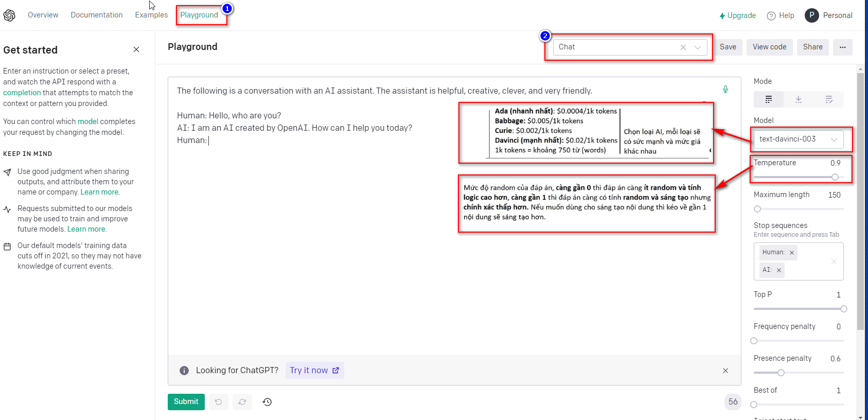Click Learn more after name or company

tap(99, 192)
